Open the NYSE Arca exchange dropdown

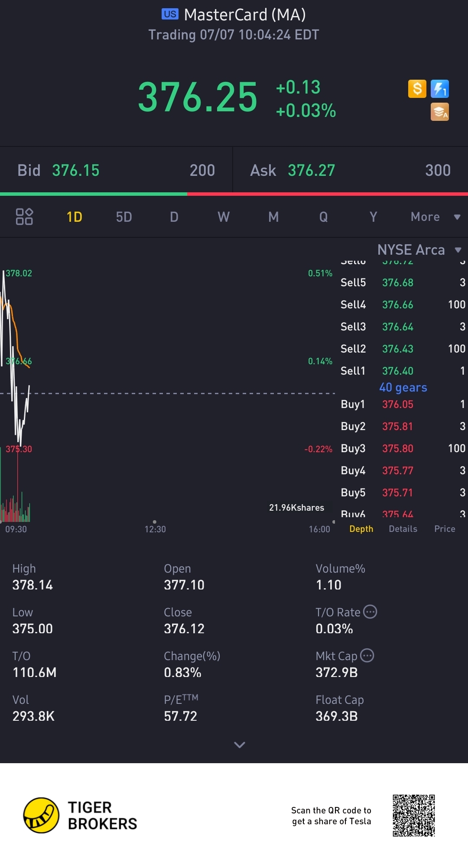pos(419,250)
